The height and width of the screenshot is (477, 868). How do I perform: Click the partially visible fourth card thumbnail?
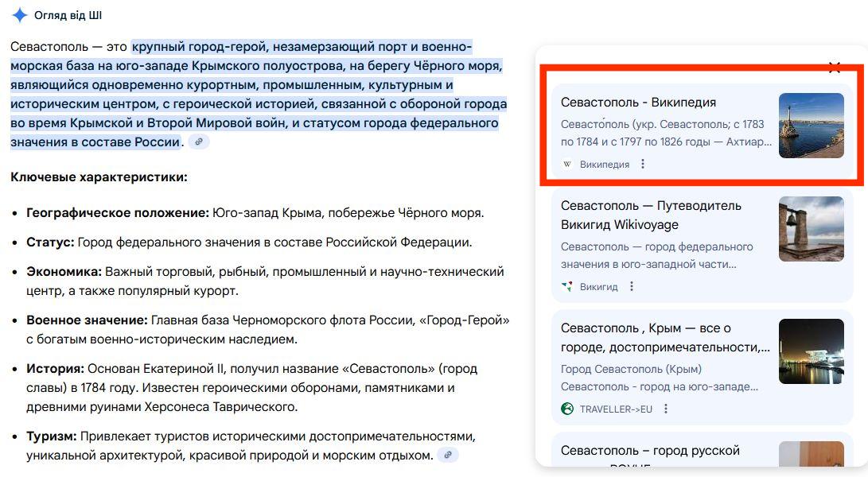point(811,456)
